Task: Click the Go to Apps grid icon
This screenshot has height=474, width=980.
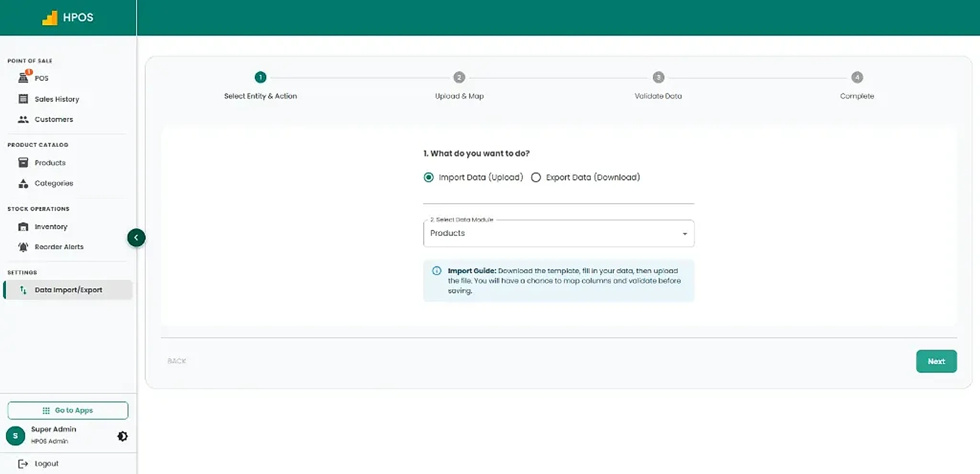Action: 46,410
